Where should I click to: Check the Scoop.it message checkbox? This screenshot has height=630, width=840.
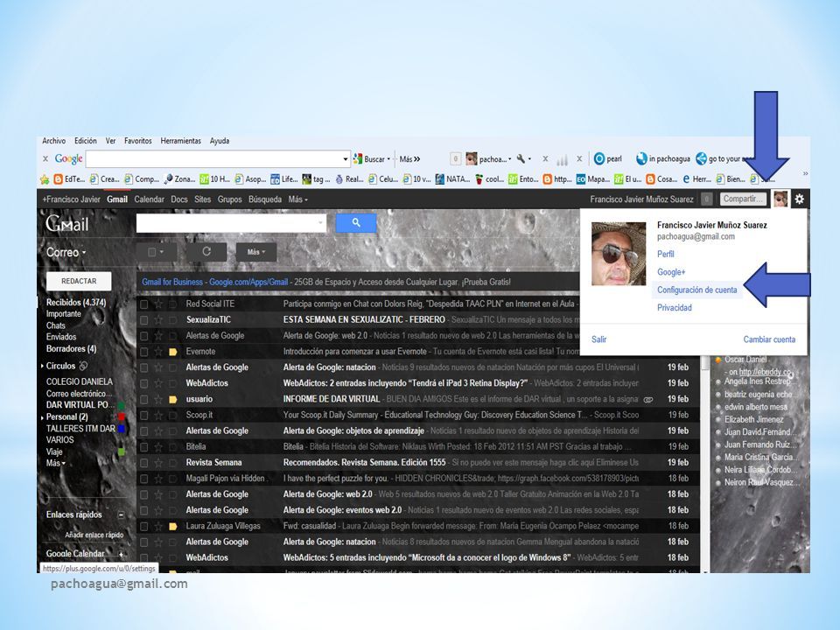click(143, 415)
